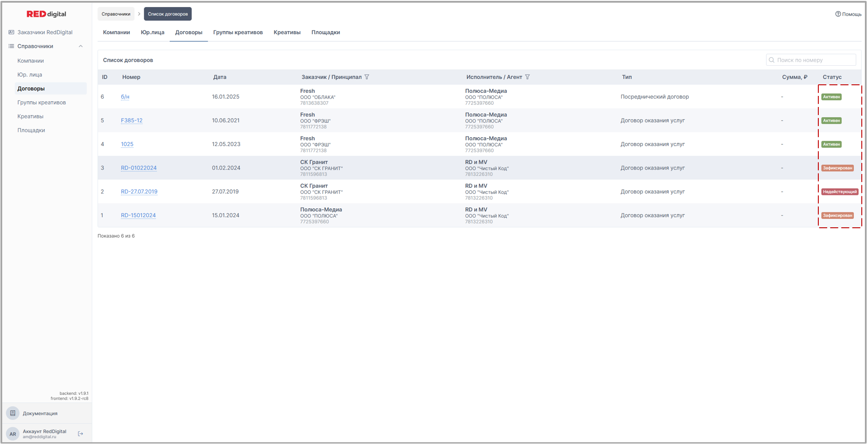868x444 pixels.
Task: Select Юр. лица in the sidebar
Action: (30, 75)
